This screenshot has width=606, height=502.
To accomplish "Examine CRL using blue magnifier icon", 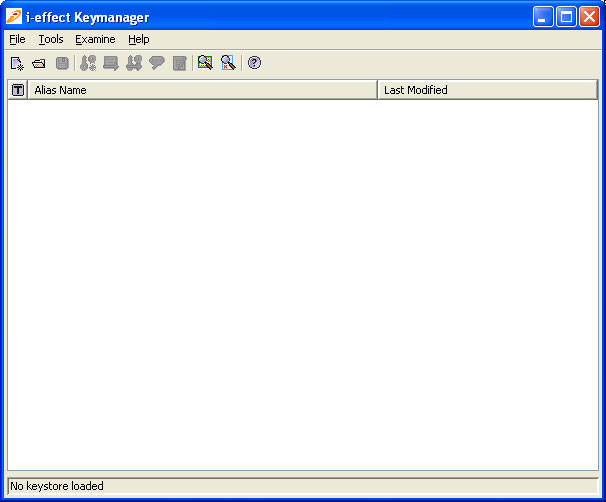I will click(x=228, y=63).
